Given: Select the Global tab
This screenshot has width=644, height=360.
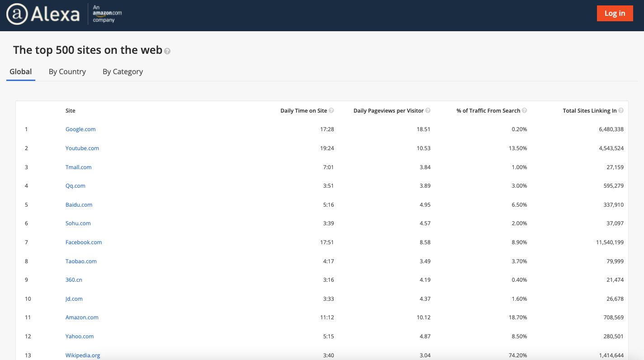Looking at the screenshot, I should pyautogui.click(x=20, y=71).
